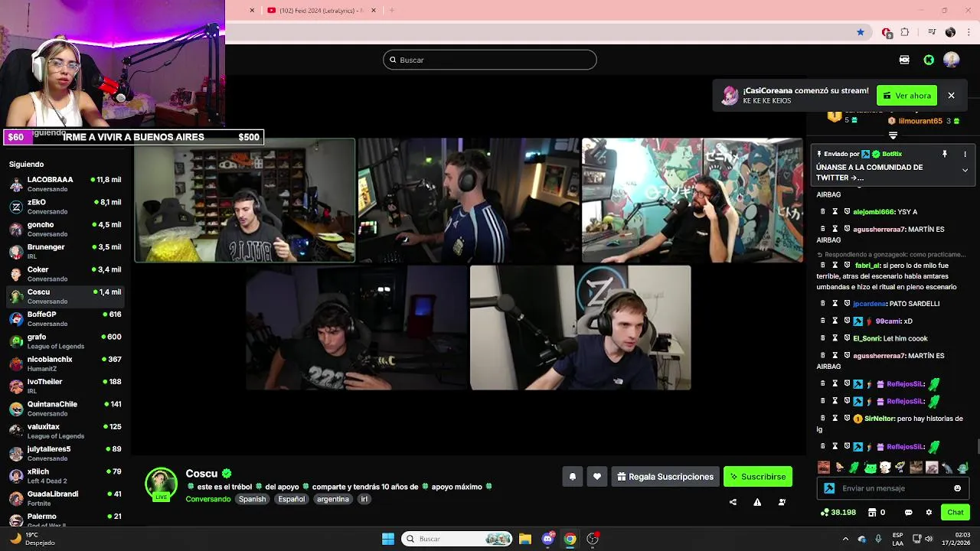Open the emoji picker in the message box
980x551 pixels.
[957, 488]
